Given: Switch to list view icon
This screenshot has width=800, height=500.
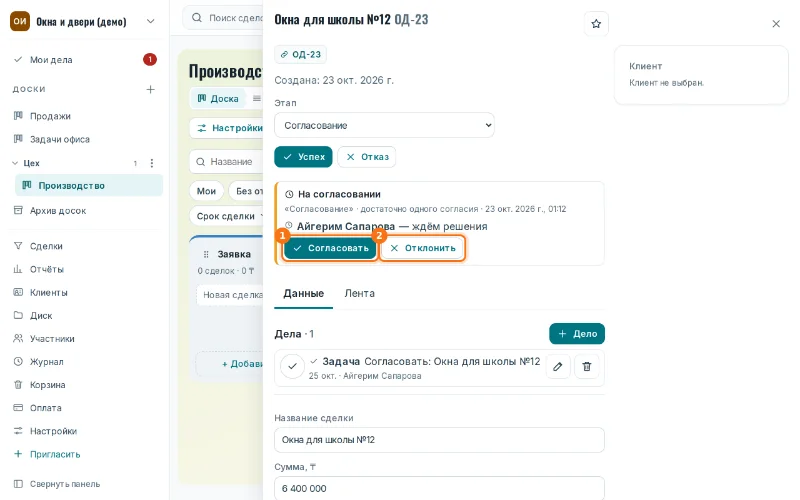Looking at the screenshot, I should pyautogui.click(x=257, y=98).
